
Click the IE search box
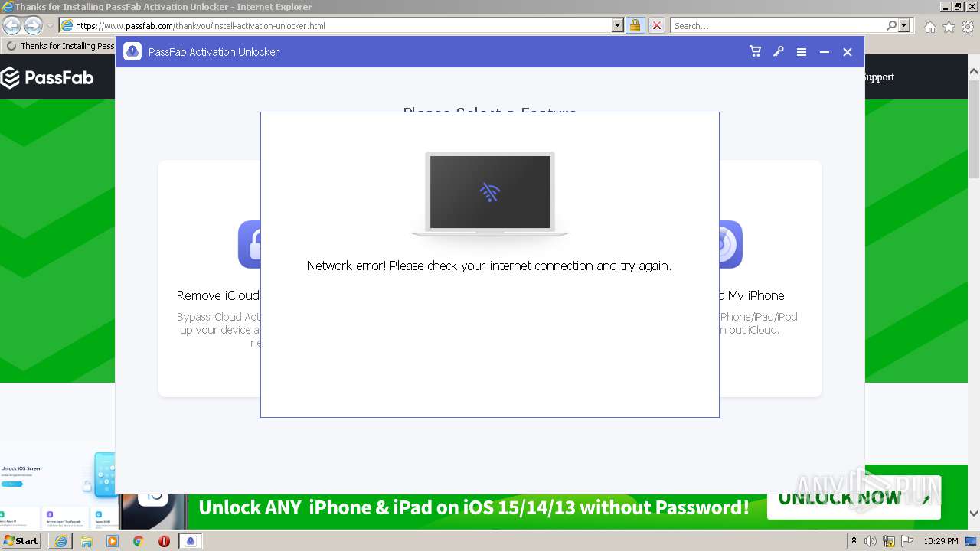(778, 25)
